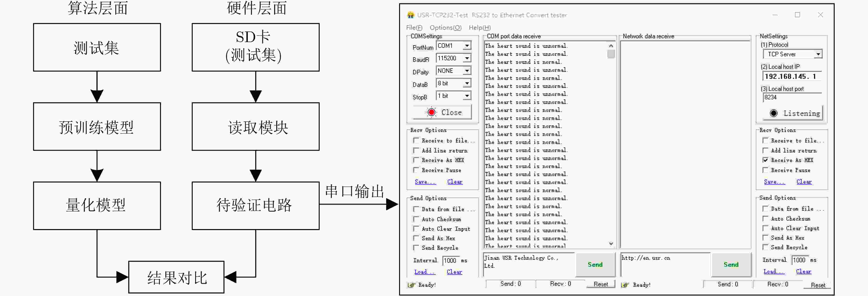This screenshot has width=868, height=296.
Task: Enable COM Add line return checkbox
Action: coord(416,150)
